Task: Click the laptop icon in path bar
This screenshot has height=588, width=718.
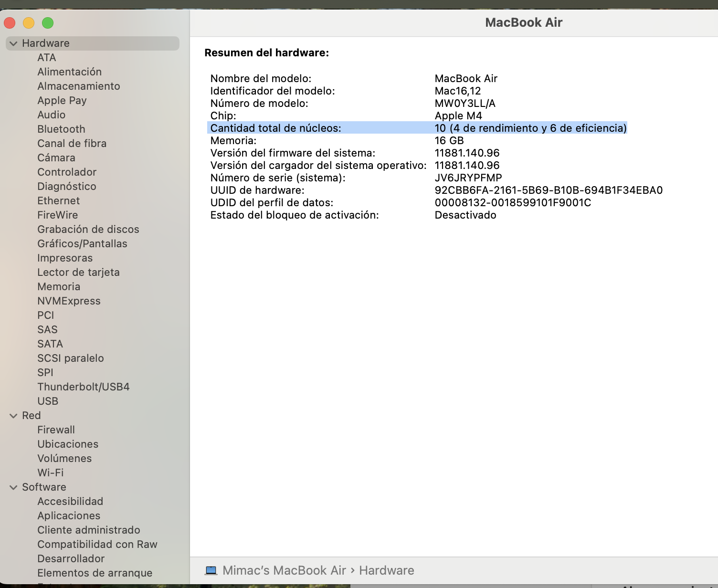Action: coord(211,570)
